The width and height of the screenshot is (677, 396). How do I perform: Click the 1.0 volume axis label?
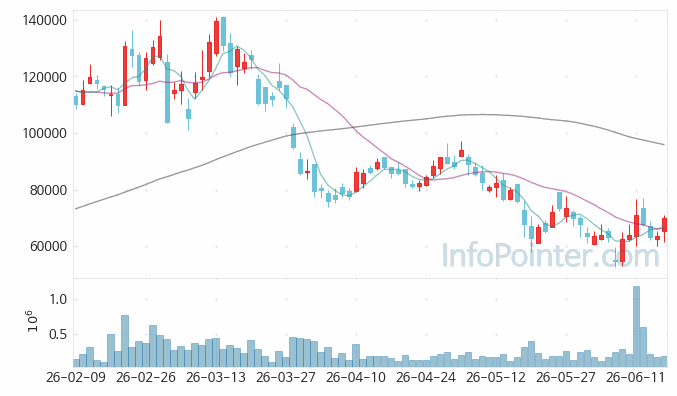click(58, 299)
